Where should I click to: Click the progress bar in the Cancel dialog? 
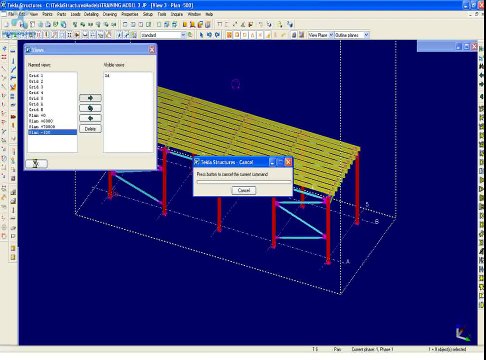(x=244, y=182)
